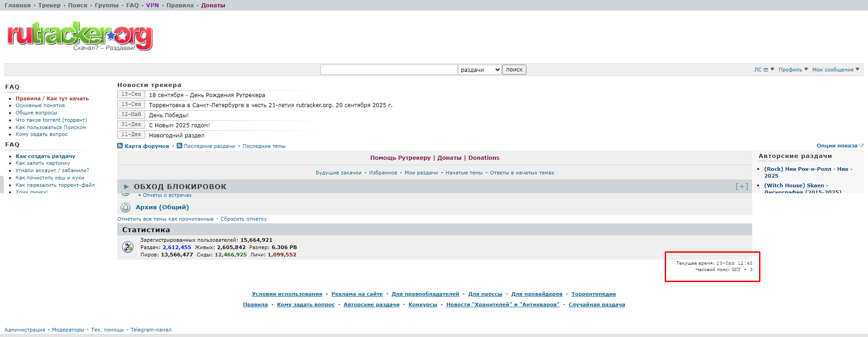Screen dimensions: 868x337
Task: Open 'Как почистить кеш и куки' link
Action: (50, 178)
